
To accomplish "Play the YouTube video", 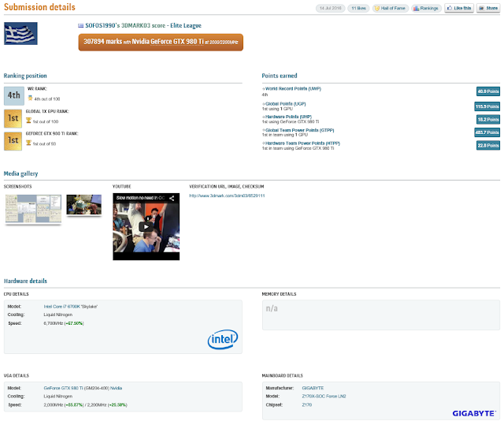I will click(x=146, y=226).
